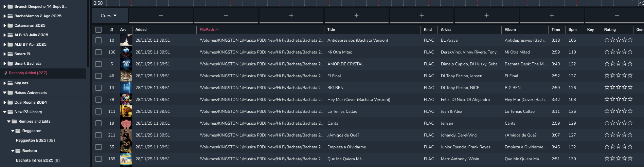Click the first empty cue slot plus icon
This screenshot has width=644, height=167.
pos(161,16)
